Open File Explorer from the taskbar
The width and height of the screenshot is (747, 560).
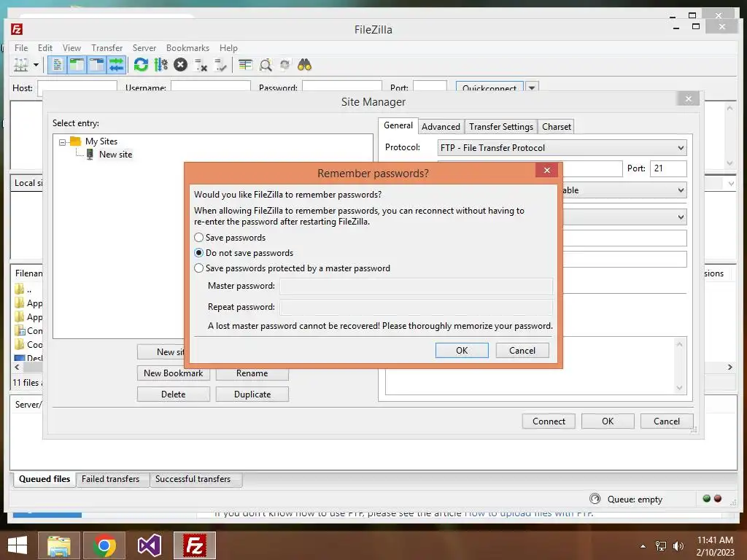(x=58, y=545)
